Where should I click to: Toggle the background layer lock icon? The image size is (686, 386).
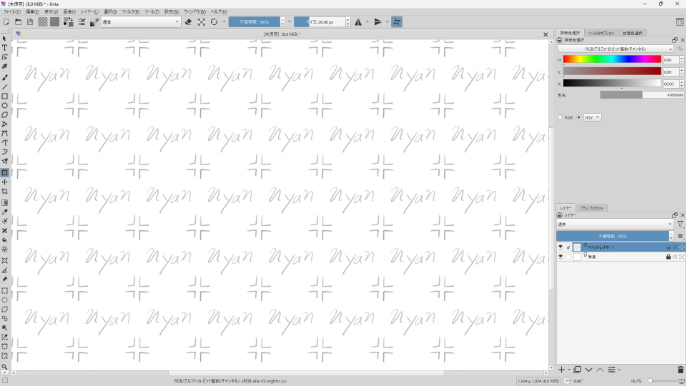point(668,257)
